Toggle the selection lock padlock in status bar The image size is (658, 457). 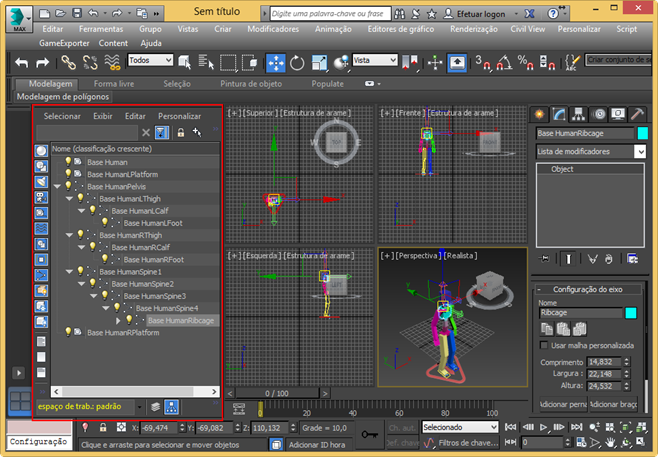coord(103,428)
